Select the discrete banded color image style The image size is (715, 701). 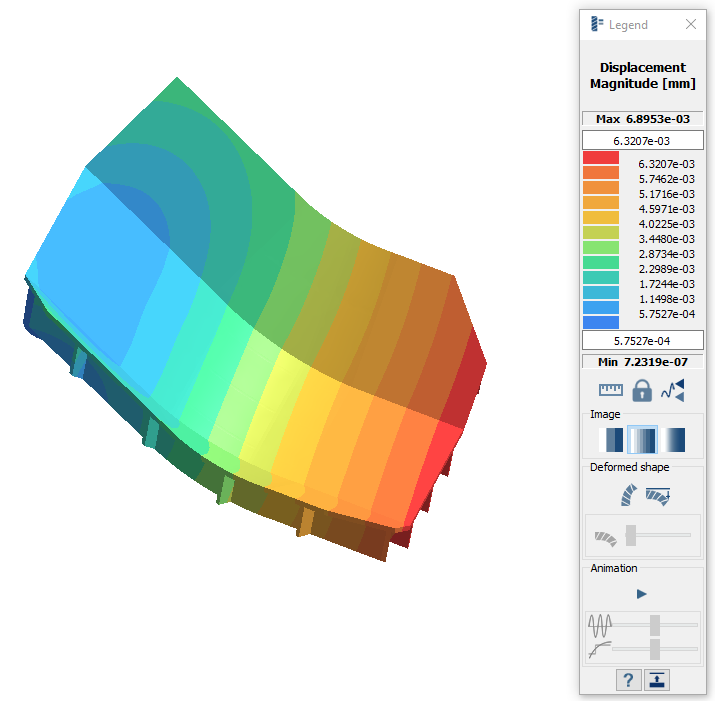pos(610,440)
